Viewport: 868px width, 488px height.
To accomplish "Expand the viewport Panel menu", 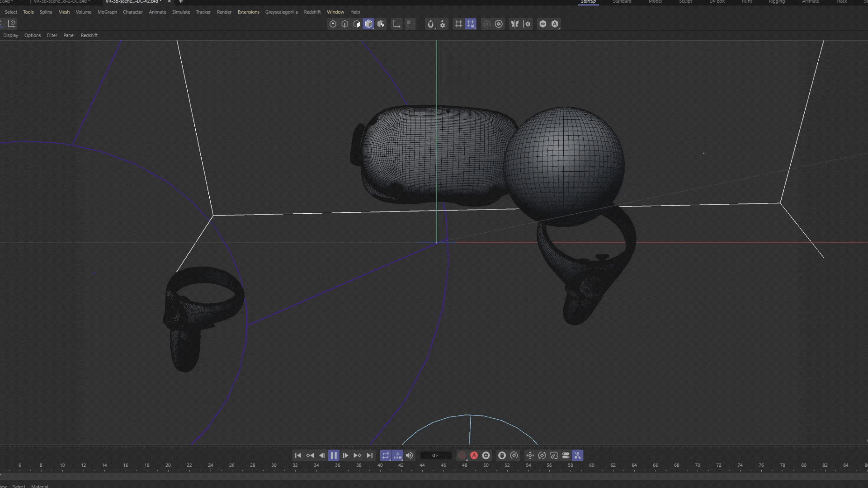I will click(69, 35).
